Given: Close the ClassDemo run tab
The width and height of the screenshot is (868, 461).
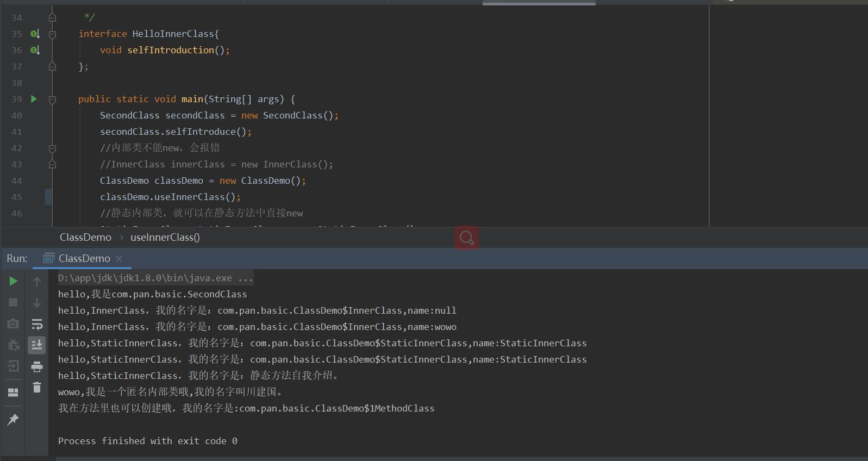Looking at the screenshot, I should (x=120, y=259).
